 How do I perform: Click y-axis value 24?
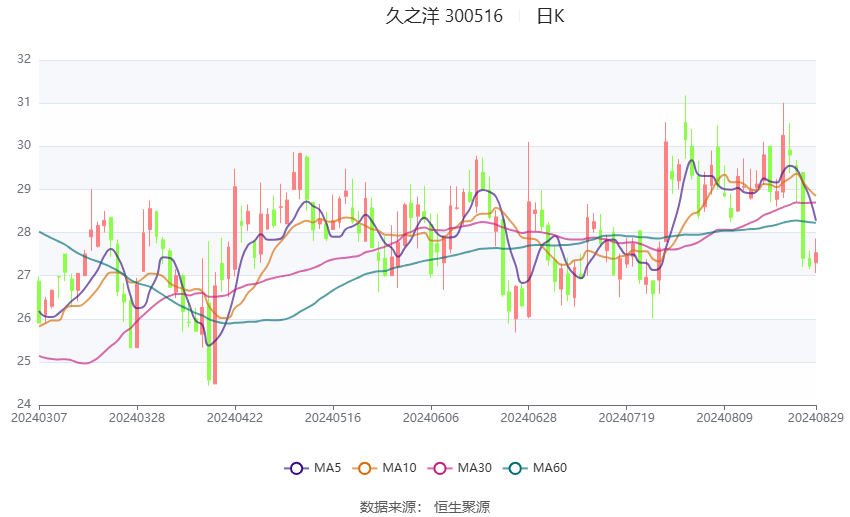coord(24,404)
